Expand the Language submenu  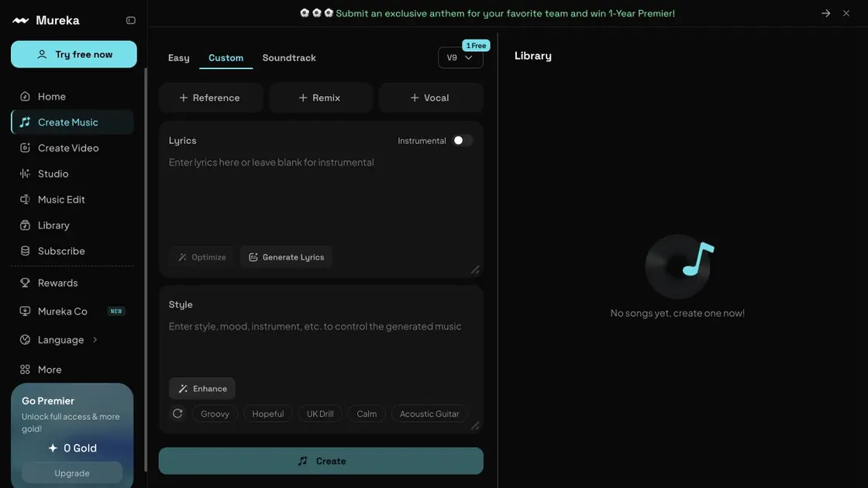point(72,340)
